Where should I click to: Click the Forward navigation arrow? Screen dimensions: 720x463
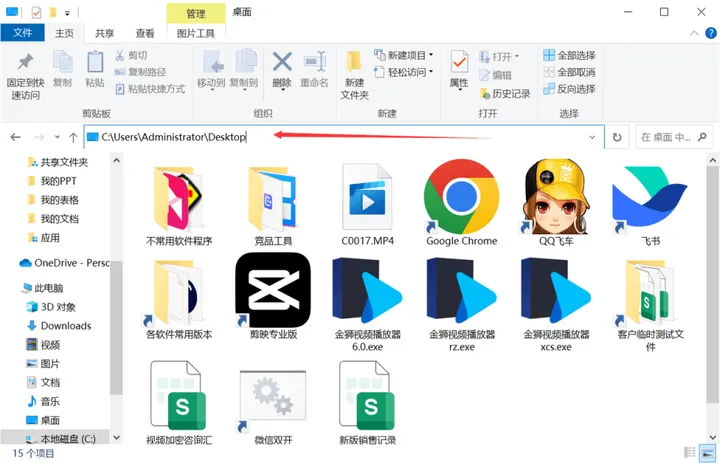tap(39, 137)
